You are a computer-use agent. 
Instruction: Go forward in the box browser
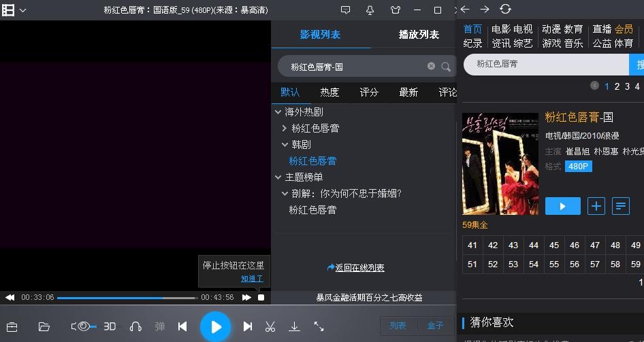click(485, 9)
